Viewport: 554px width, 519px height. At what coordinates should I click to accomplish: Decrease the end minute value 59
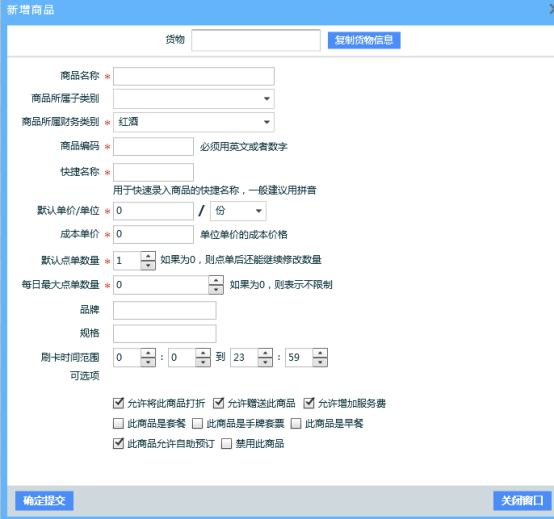click(320, 362)
